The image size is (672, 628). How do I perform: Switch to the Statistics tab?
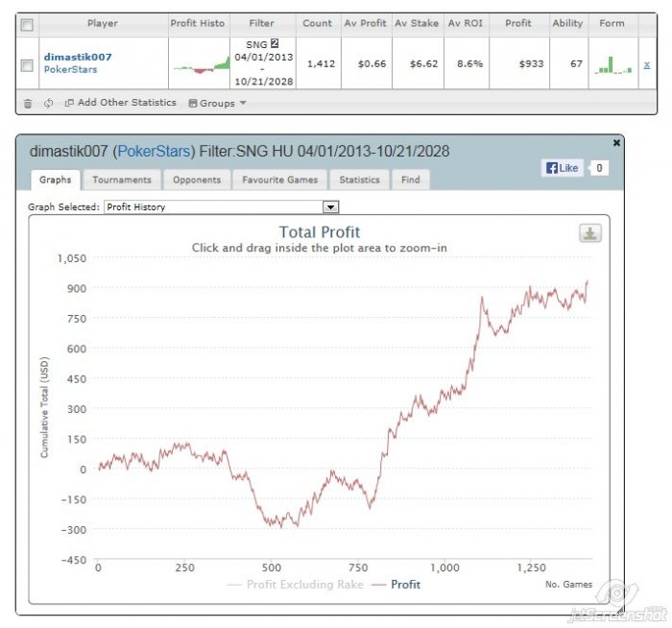[x=360, y=180]
